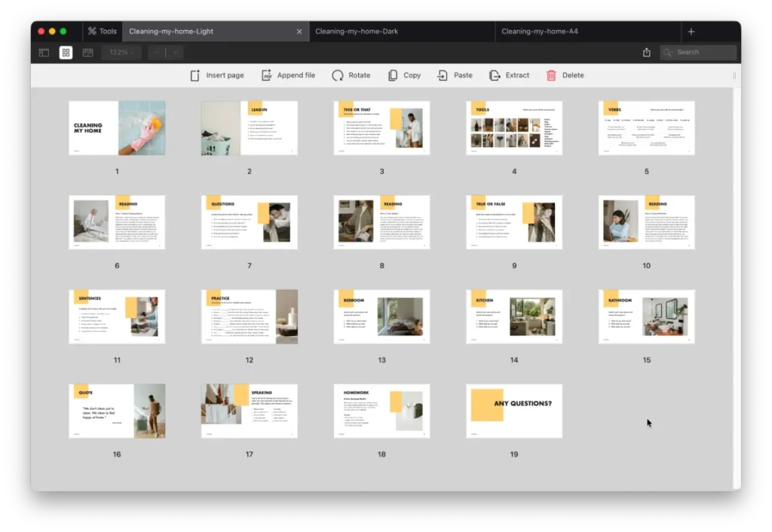The image size is (772, 532).
Task: Click the Append file icon
Action: click(267, 75)
